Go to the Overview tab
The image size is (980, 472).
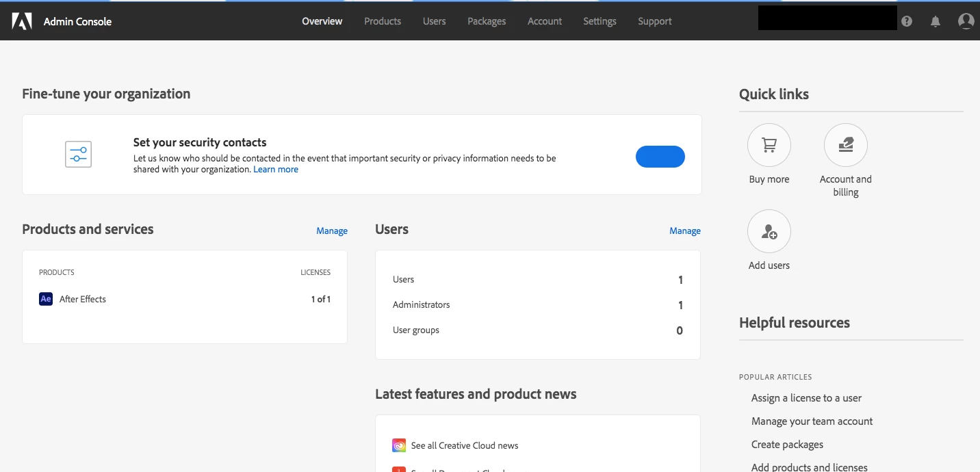pos(322,21)
